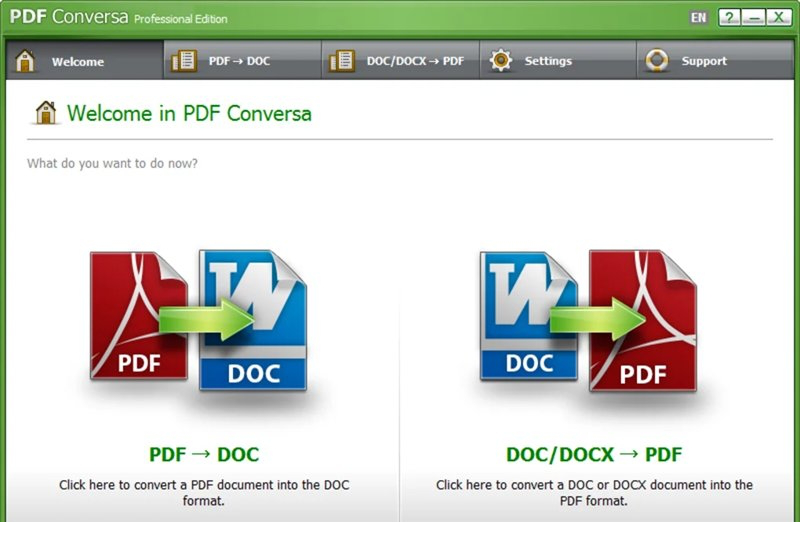
Task: Open the PDF → DOC tab
Action: 242,61
